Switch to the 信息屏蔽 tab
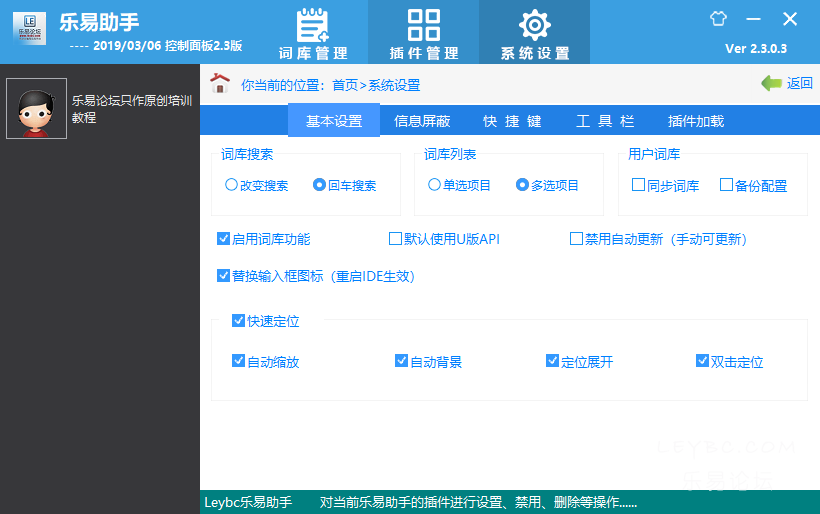The image size is (820, 514). pyautogui.click(x=422, y=121)
